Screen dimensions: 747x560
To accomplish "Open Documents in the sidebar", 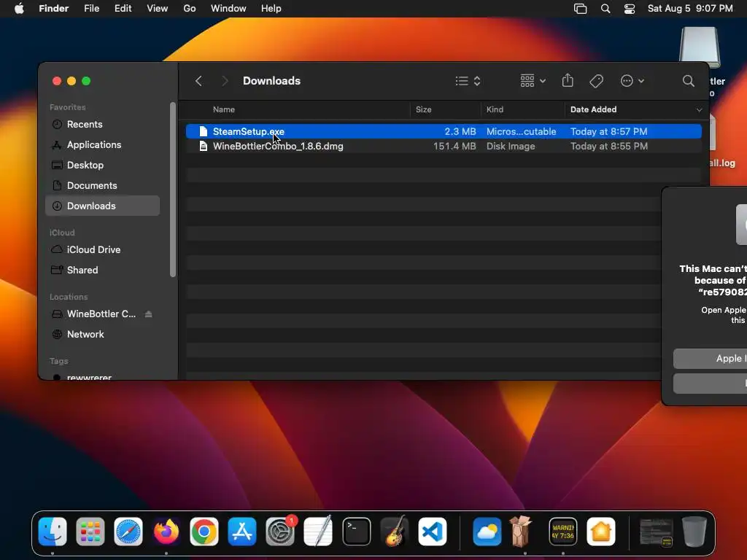I will coord(102,186).
